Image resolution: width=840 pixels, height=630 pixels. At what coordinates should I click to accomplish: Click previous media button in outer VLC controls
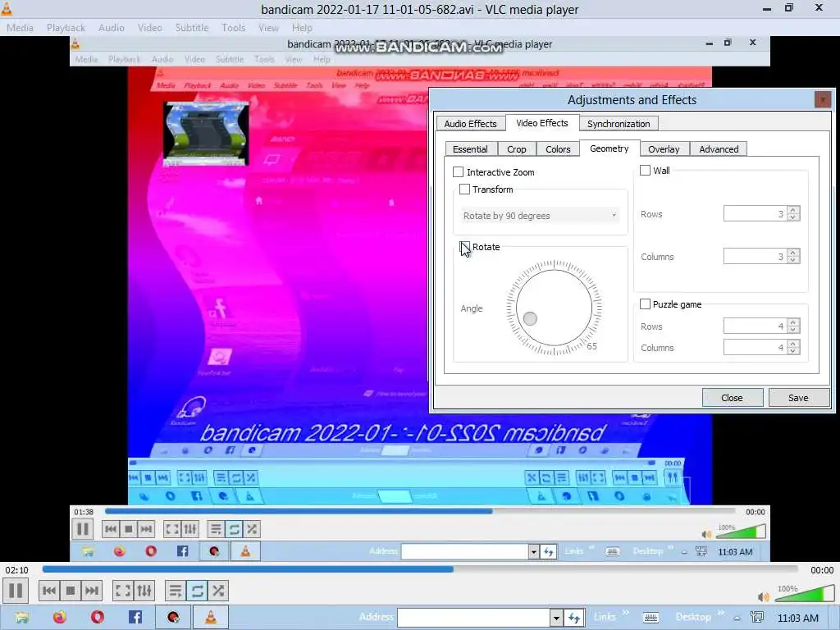[48, 591]
